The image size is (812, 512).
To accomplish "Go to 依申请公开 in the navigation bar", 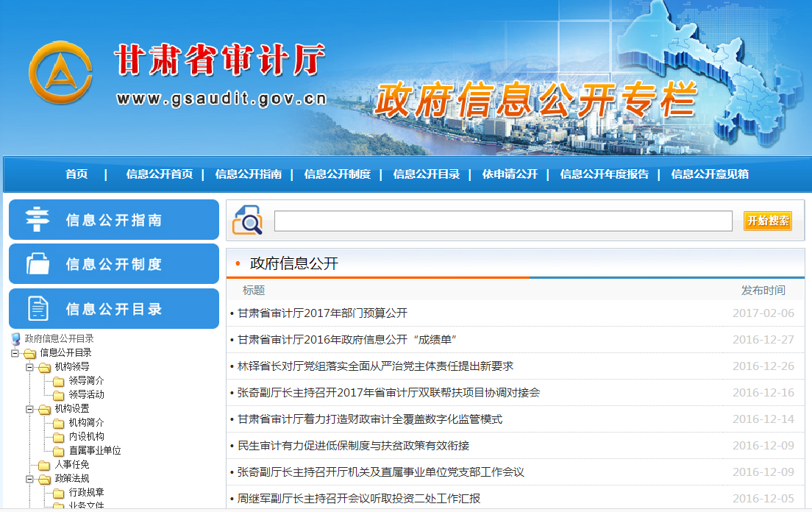I will pyautogui.click(x=510, y=174).
